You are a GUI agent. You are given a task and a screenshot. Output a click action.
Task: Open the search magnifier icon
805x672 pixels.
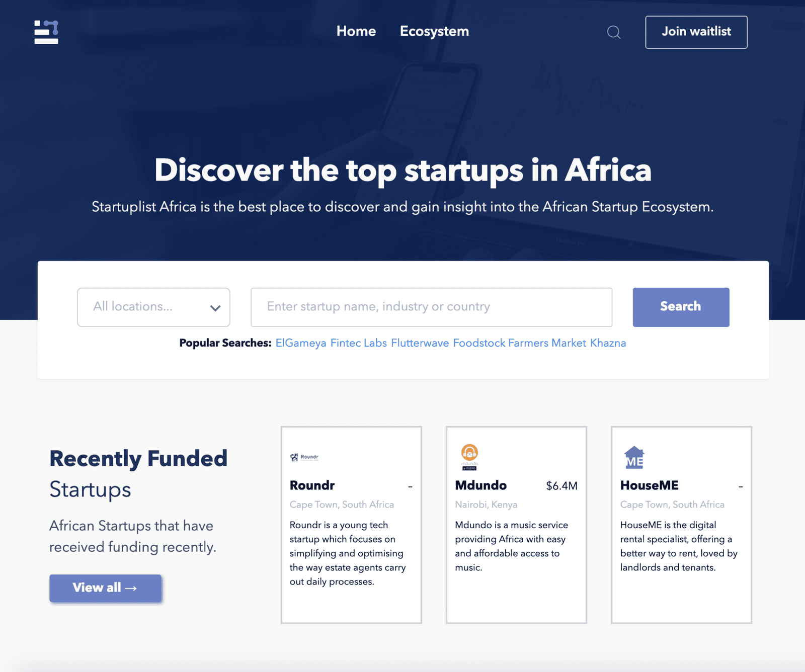(614, 32)
